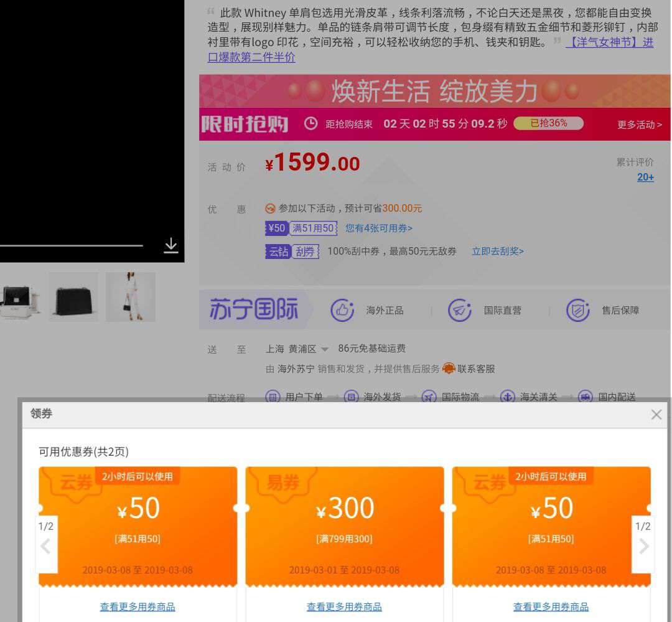Image resolution: width=672 pixels, height=622 pixels.
Task: Select the first ¥50 云券 coupon card
Action: [138, 526]
